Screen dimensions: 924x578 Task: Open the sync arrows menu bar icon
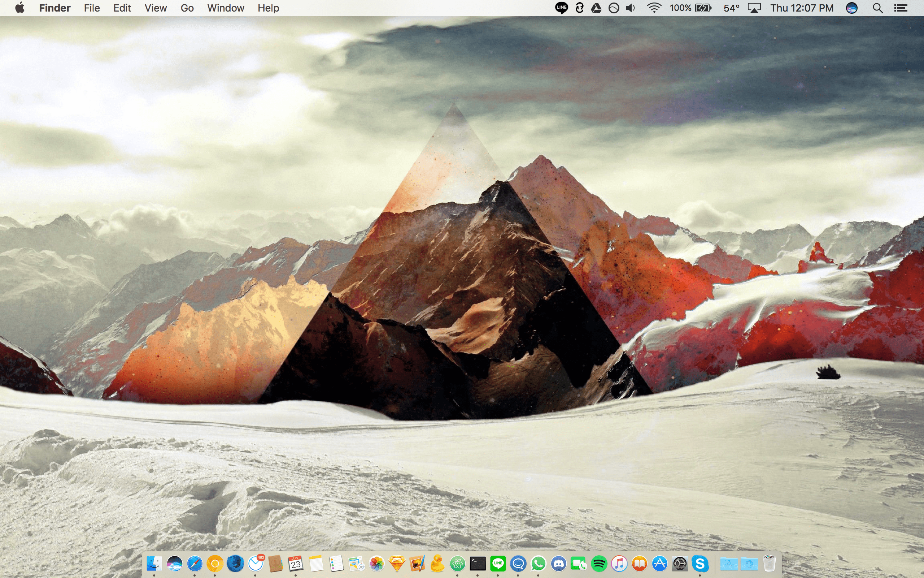coord(580,8)
